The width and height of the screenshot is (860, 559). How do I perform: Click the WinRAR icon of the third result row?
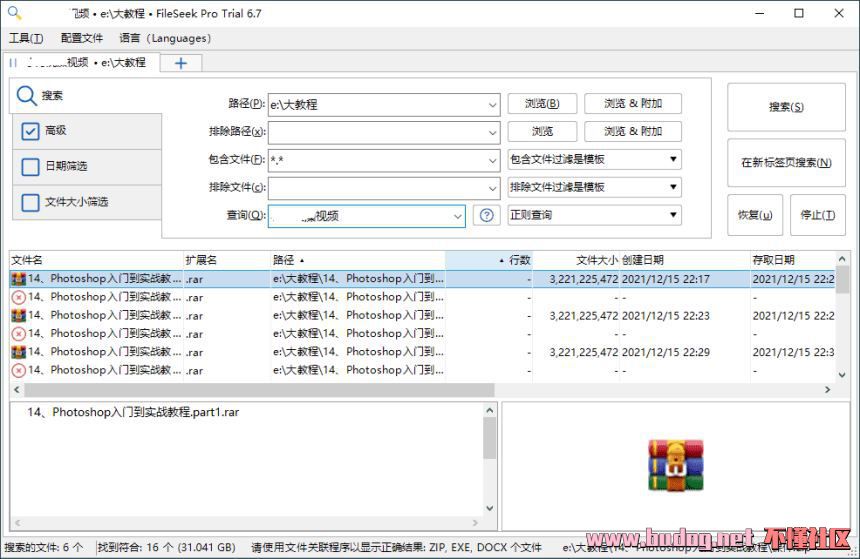19,315
